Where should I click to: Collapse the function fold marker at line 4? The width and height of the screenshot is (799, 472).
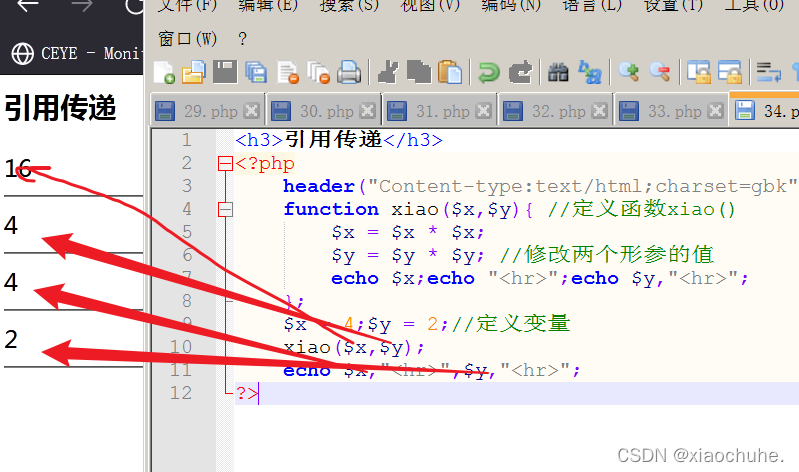[x=225, y=209]
